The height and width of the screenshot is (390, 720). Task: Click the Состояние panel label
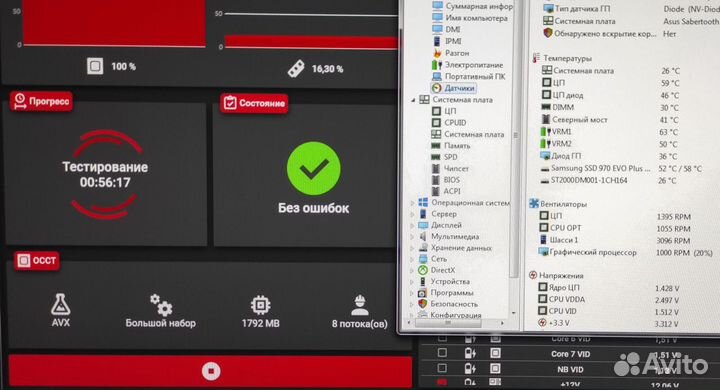pos(254,103)
